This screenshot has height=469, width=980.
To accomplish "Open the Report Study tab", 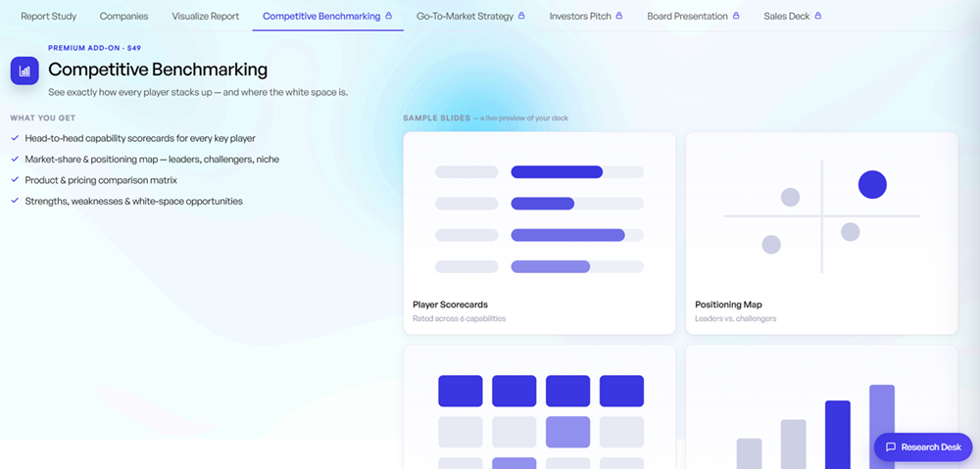I will pos(49,17).
